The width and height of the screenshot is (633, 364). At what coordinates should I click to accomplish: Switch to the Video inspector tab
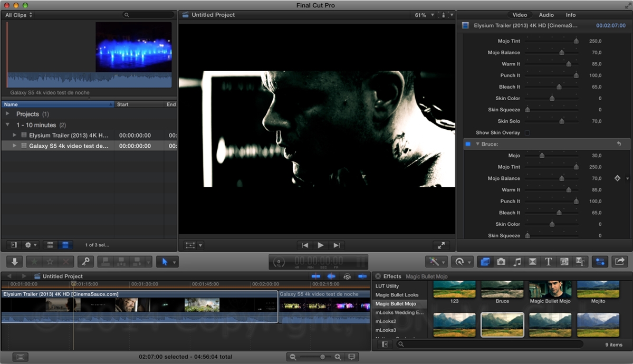(520, 15)
